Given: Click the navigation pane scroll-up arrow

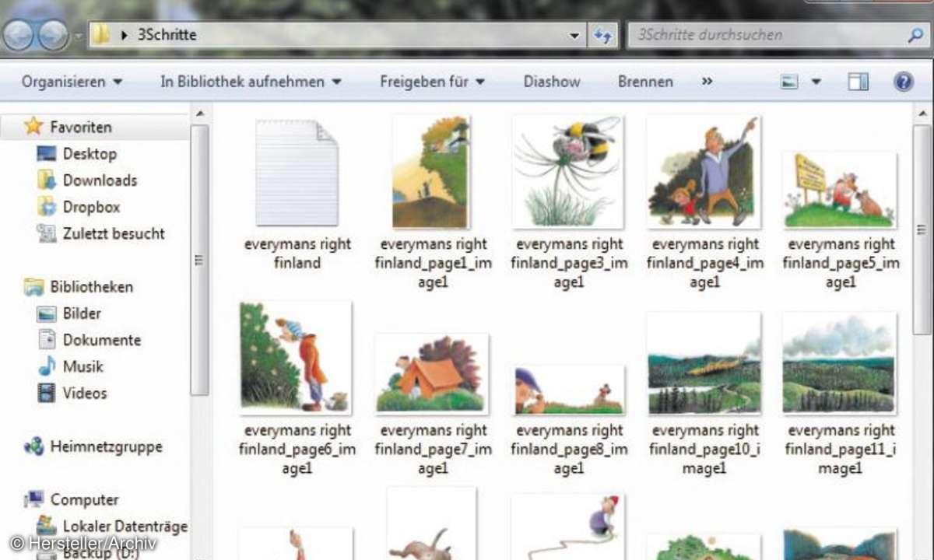Looking at the screenshot, I should (x=199, y=114).
